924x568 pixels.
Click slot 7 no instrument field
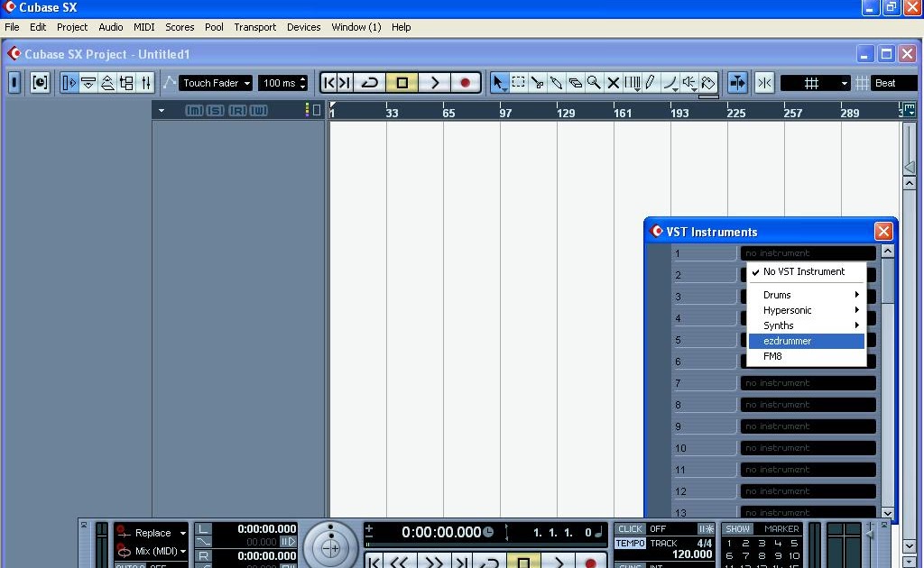tap(808, 383)
